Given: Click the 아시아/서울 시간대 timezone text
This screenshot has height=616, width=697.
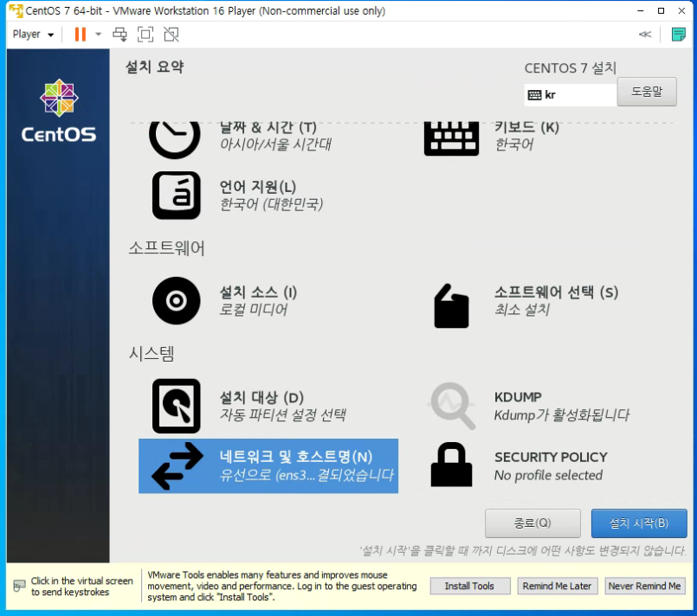Looking at the screenshot, I should (x=275, y=144).
